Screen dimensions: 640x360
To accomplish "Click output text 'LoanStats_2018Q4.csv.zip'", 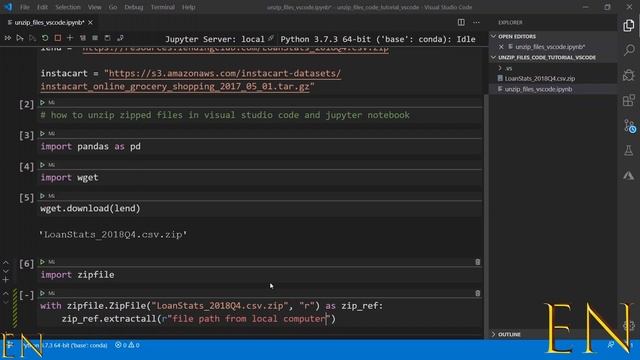I will [x=113, y=235].
